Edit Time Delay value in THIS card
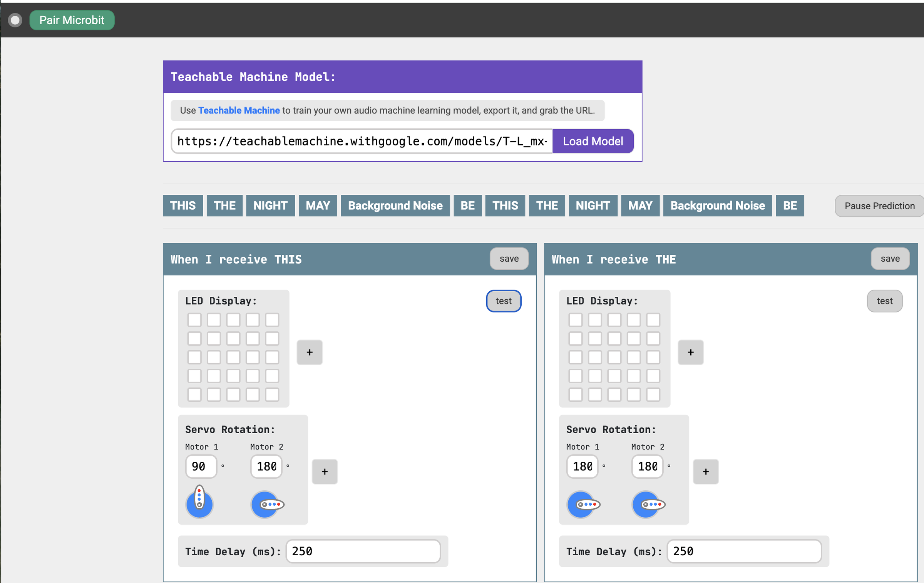 click(363, 551)
